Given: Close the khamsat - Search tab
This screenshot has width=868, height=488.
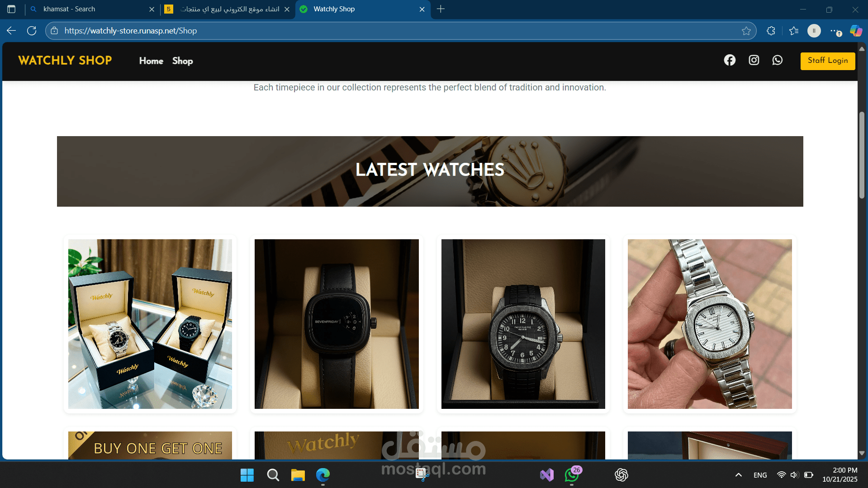Looking at the screenshot, I should [x=152, y=9].
